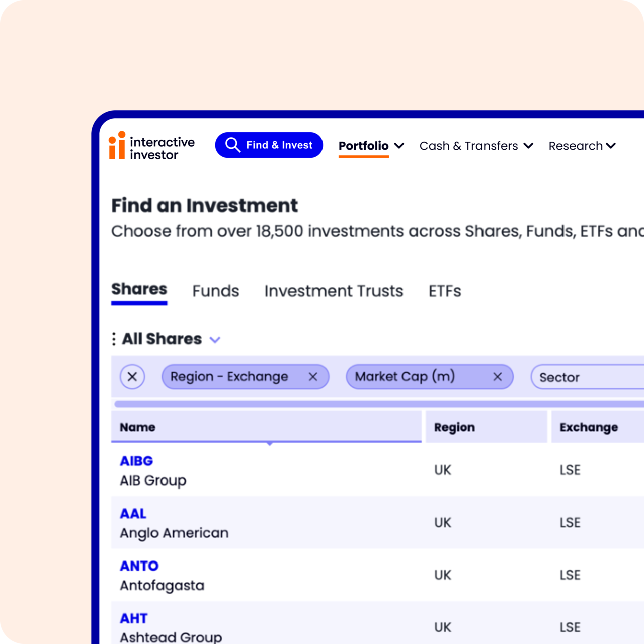Open the AIBG AIB Group stock link
Image resolution: width=644 pixels, height=644 pixels.
pos(136,461)
